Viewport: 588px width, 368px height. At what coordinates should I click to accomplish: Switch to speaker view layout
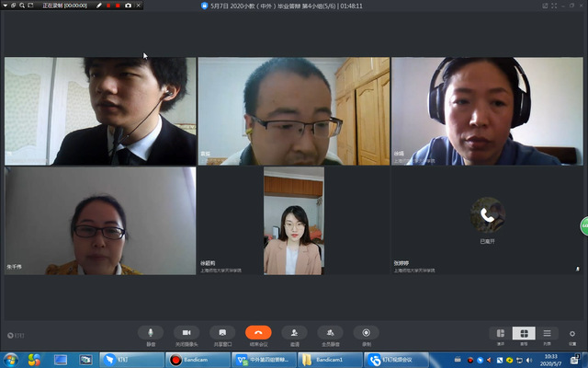click(501, 333)
